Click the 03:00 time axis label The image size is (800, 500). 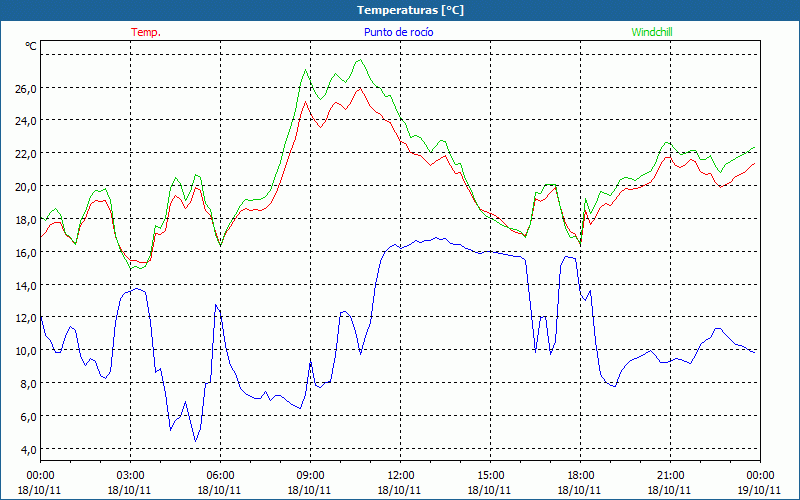pyautogui.click(x=130, y=476)
